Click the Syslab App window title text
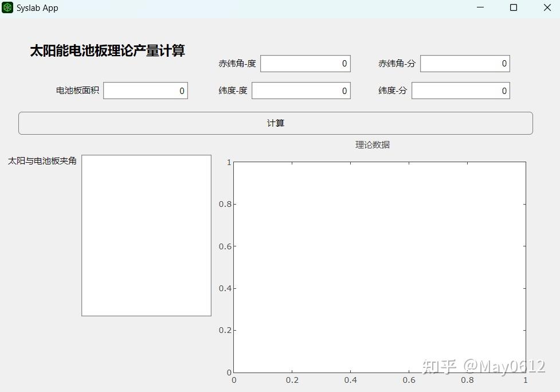Screen dimensions: 560x392 point(37,8)
